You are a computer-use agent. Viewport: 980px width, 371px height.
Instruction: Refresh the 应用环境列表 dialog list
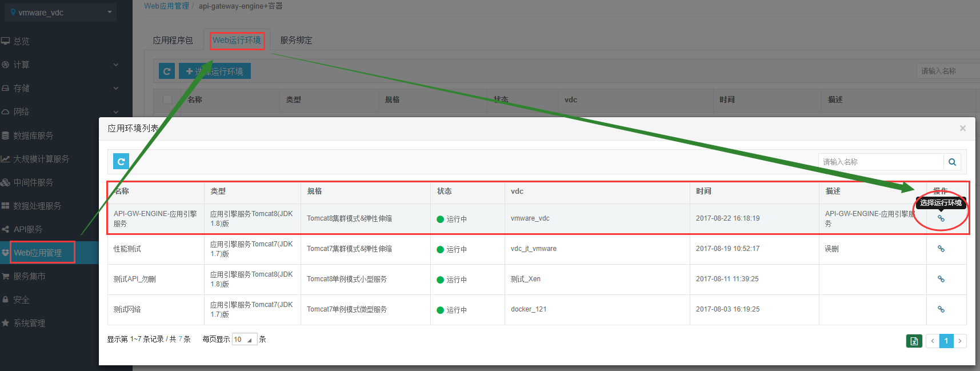[x=121, y=162]
